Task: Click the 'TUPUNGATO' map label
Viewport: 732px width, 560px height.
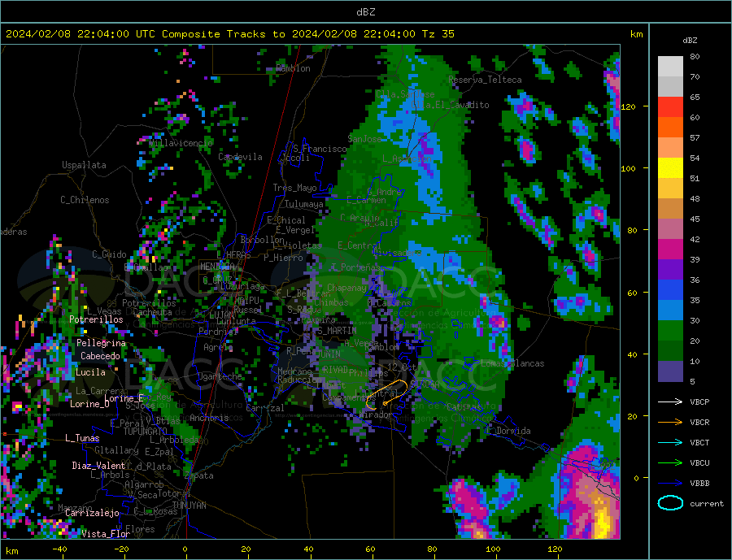Action: tap(146, 432)
